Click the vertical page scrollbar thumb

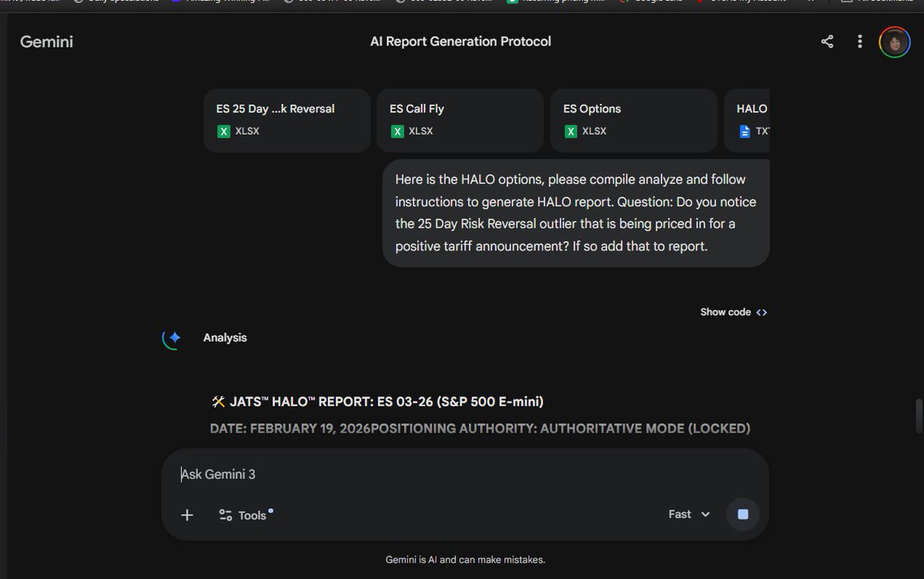918,417
